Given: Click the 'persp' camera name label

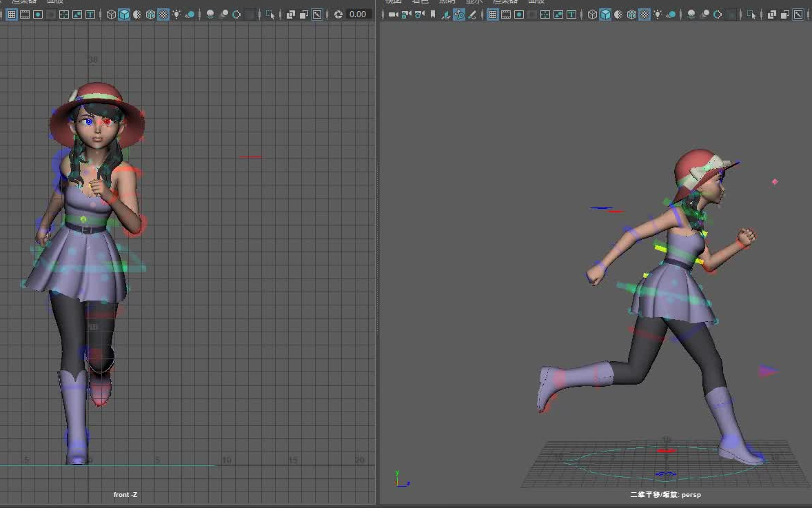Looking at the screenshot, I should [691, 494].
